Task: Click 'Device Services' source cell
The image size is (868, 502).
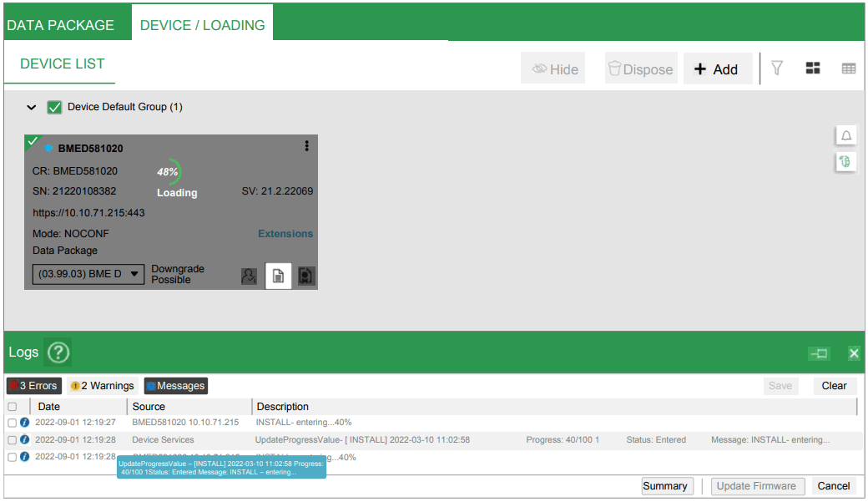Action: [x=163, y=439]
